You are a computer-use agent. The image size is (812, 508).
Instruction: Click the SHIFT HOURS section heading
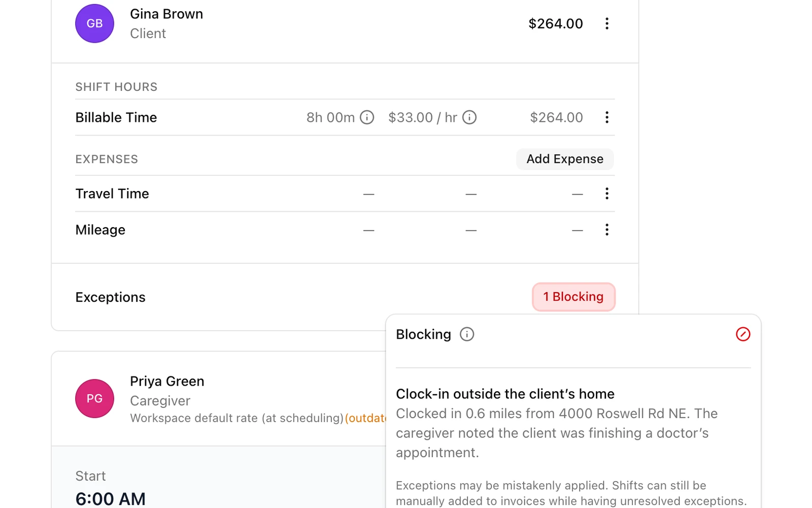coord(116,87)
